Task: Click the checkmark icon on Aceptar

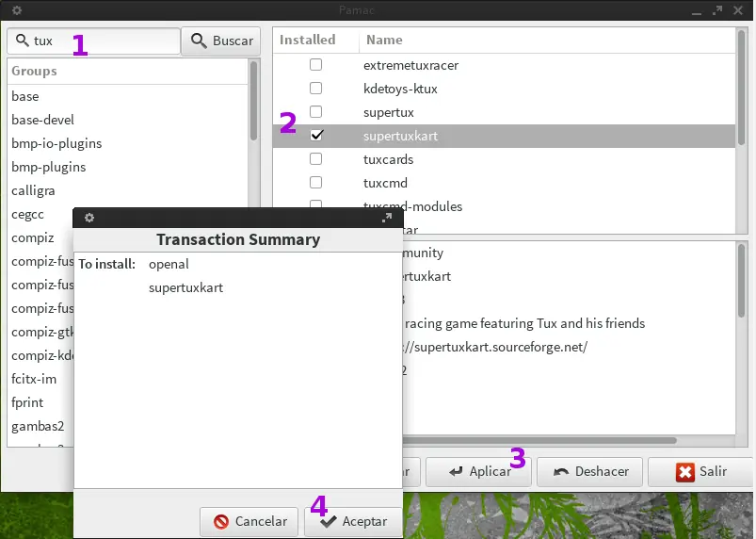Action: point(329,522)
